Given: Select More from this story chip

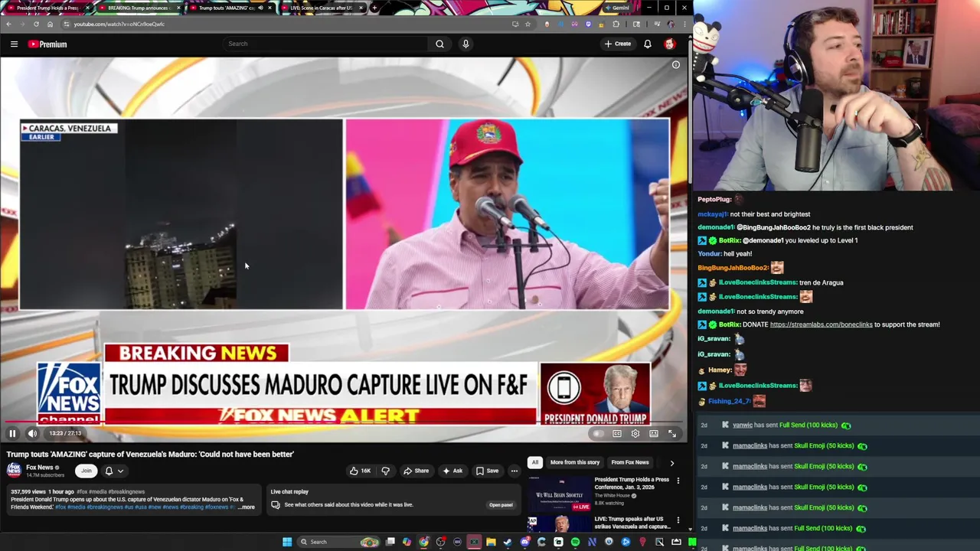Looking at the screenshot, I should (575, 462).
